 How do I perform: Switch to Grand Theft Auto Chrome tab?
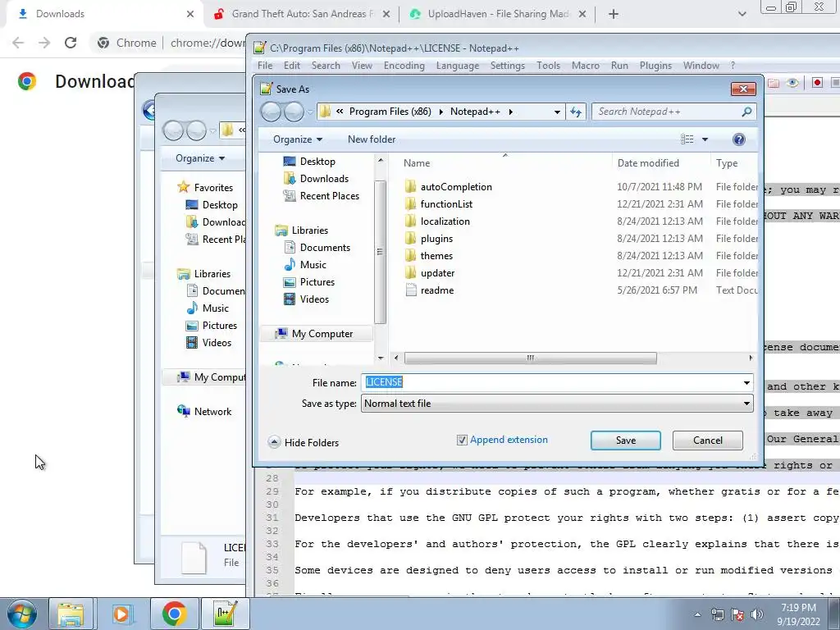(302, 14)
